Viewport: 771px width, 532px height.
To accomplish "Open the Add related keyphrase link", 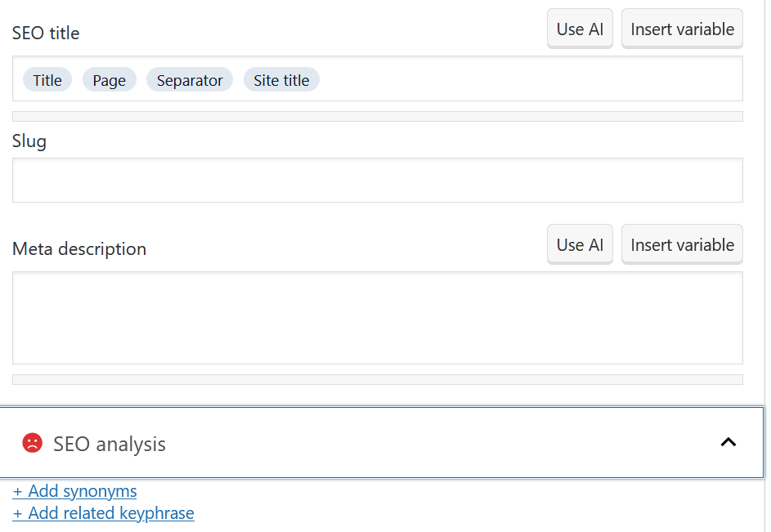I will click(103, 513).
